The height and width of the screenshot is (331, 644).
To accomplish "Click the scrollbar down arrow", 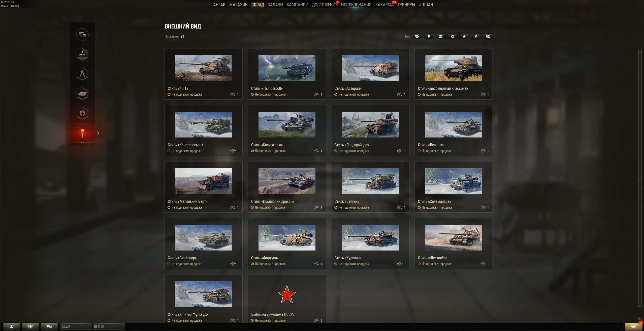I will point(640,318).
